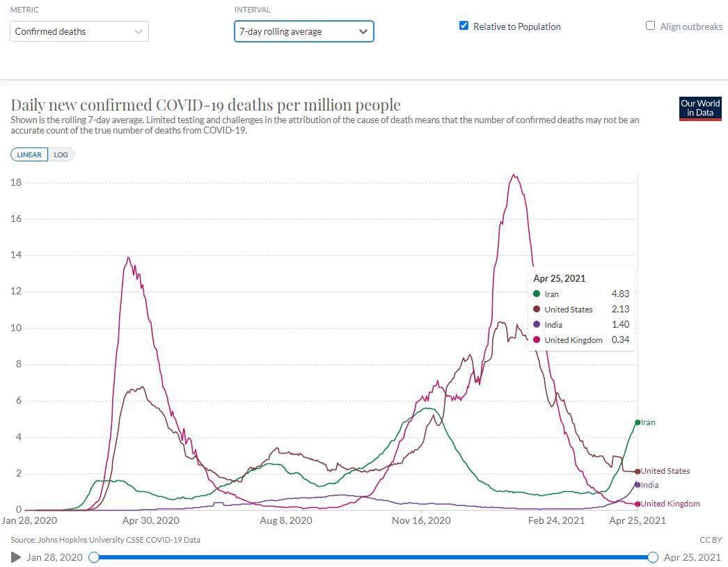Click the timeline end handle at Apr 25, 2021
The width and height of the screenshot is (728, 567).
pyautogui.click(x=653, y=557)
